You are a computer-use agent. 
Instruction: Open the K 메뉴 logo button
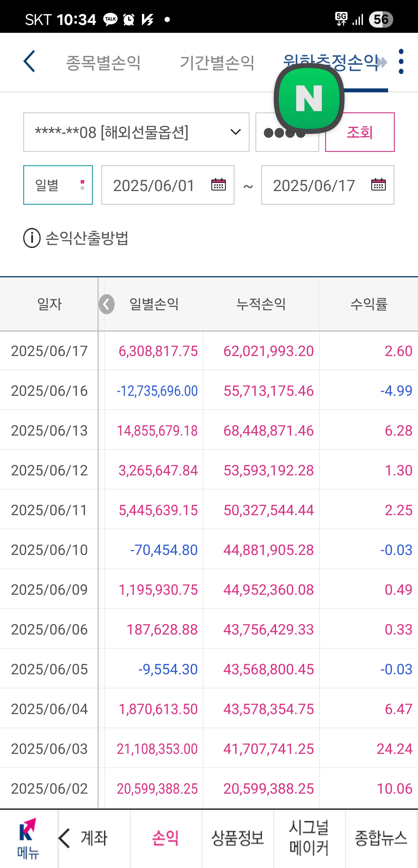point(28,838)
